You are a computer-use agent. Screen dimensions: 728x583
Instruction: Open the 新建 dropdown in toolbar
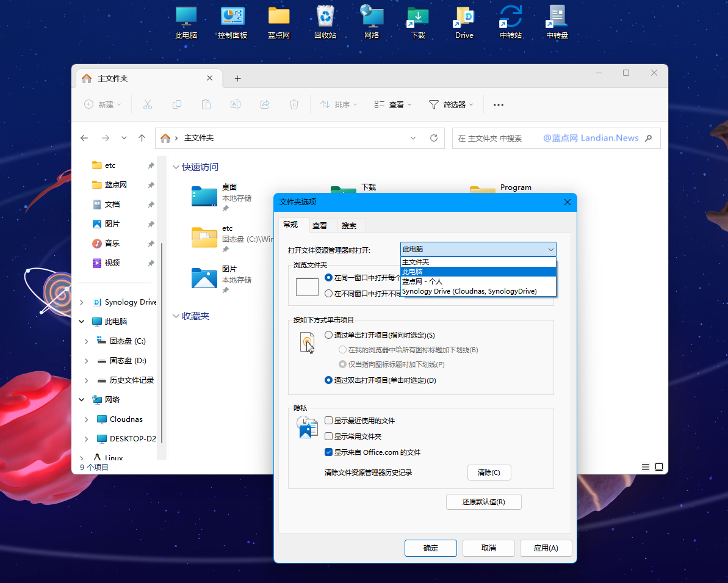click(103, 104)
